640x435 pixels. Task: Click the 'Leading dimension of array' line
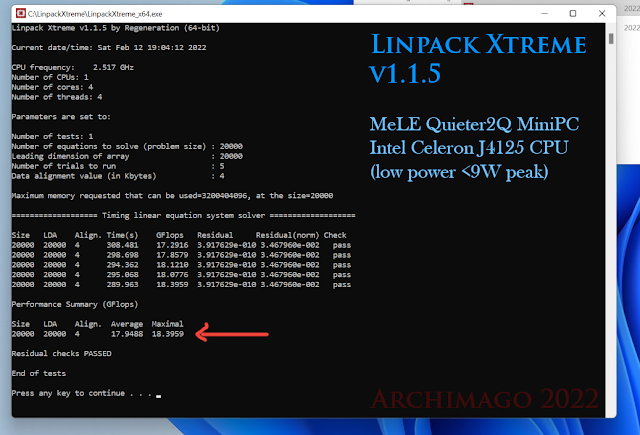(127, 156)
